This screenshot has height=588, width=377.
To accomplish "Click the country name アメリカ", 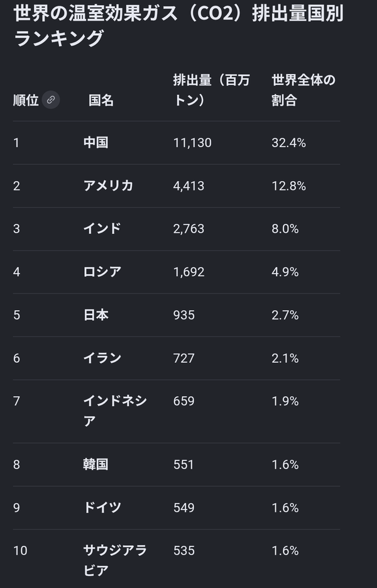I will [108, 186].
